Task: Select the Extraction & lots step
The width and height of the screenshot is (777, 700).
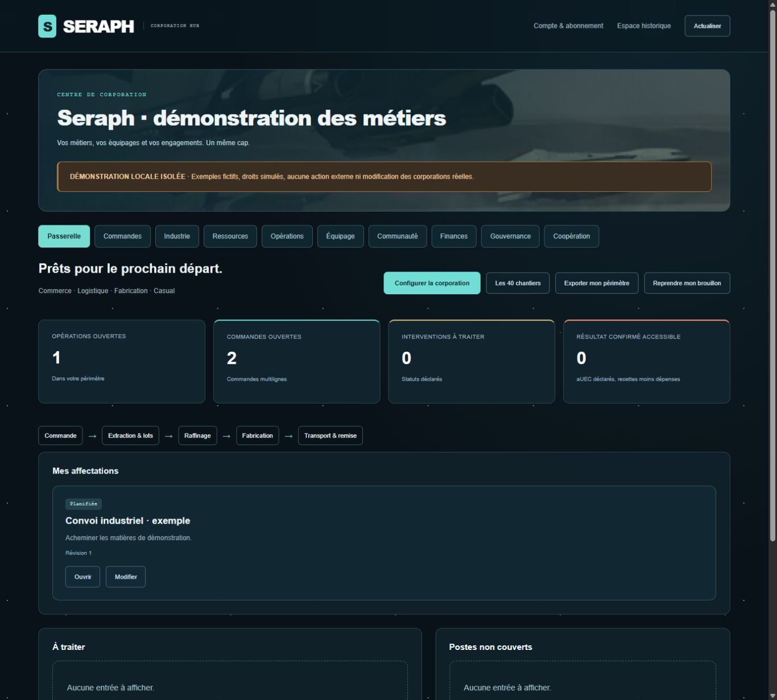Action: [130, 435]
